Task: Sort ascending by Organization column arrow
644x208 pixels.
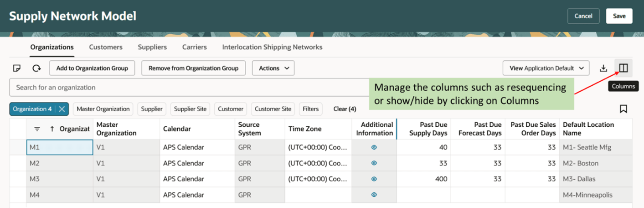Action: pyautogui.click(x=52, y=129)
